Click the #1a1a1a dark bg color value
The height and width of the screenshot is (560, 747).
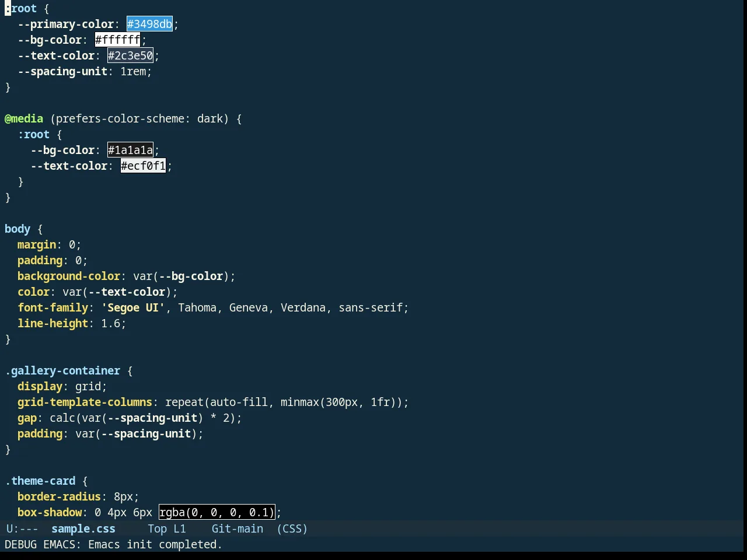[130, 150]
